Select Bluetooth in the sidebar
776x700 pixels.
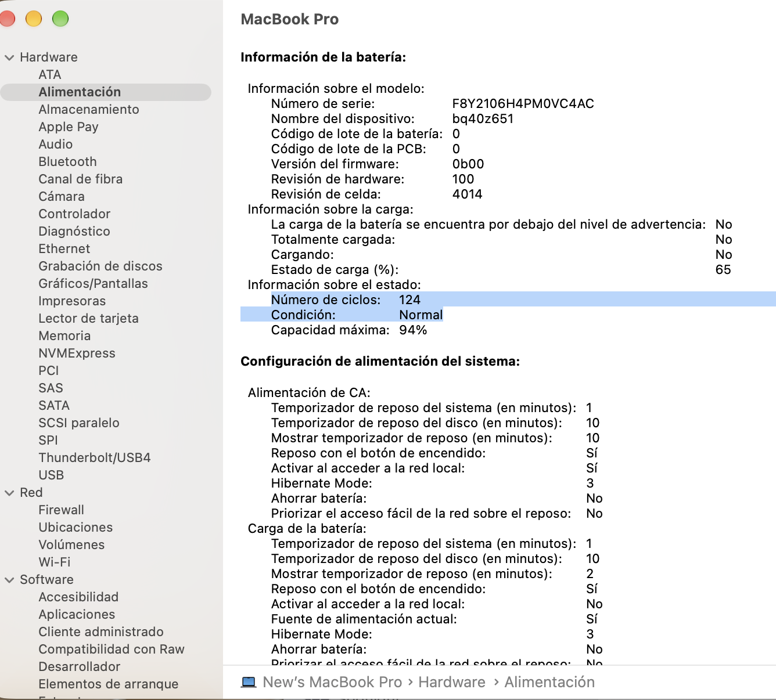[67, 161]
